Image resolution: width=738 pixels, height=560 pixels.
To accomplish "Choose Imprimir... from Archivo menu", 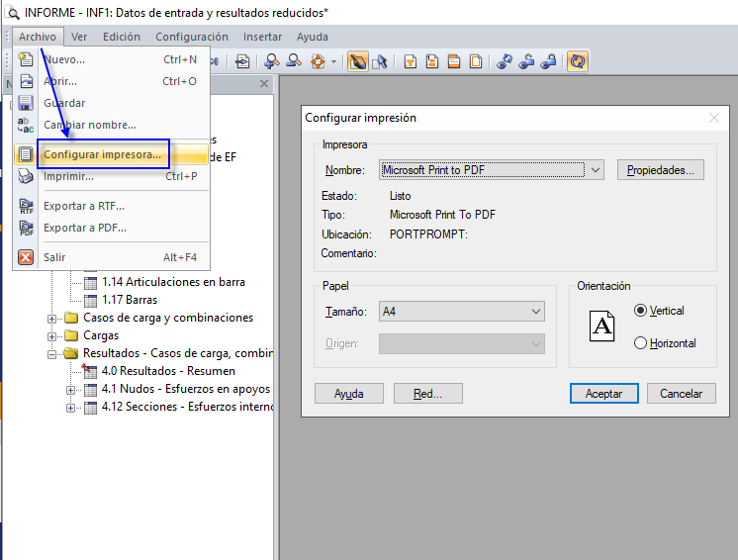I will (111, 176).
